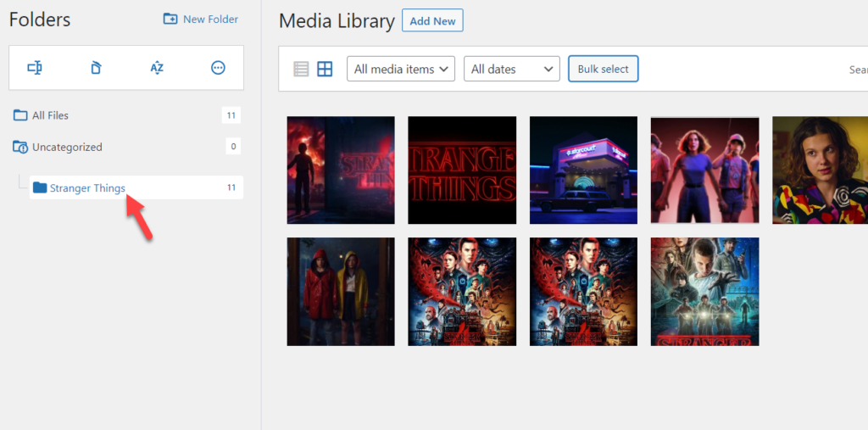The height and width of the screenshot is (430, 868).
Task: Select Uncategorized in folder tree
Action: tap(67, 147)
